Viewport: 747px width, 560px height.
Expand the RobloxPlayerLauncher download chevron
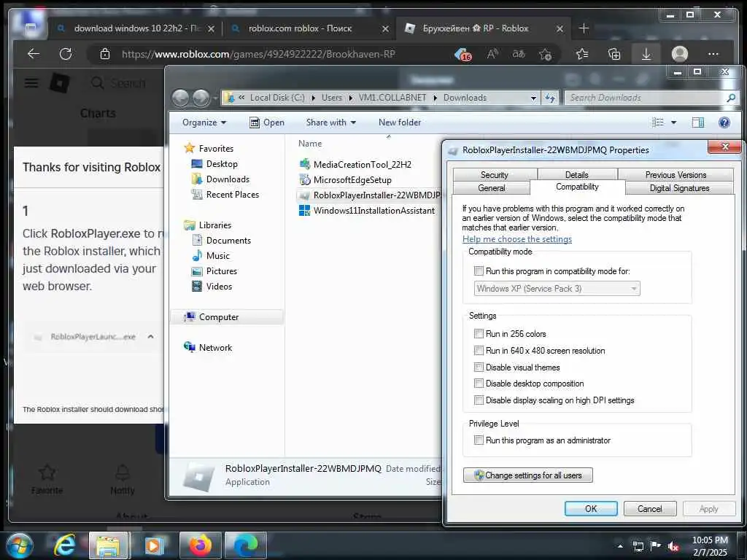150,337
